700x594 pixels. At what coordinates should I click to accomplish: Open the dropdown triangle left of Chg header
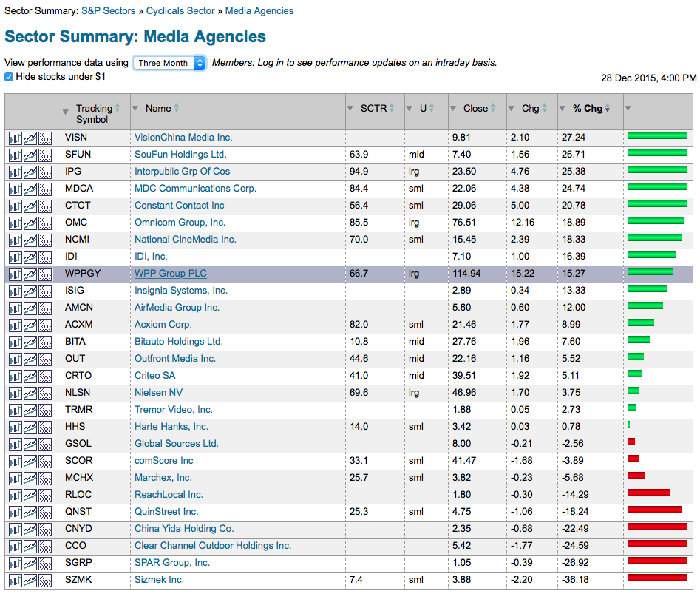click(x=512, y=109)
